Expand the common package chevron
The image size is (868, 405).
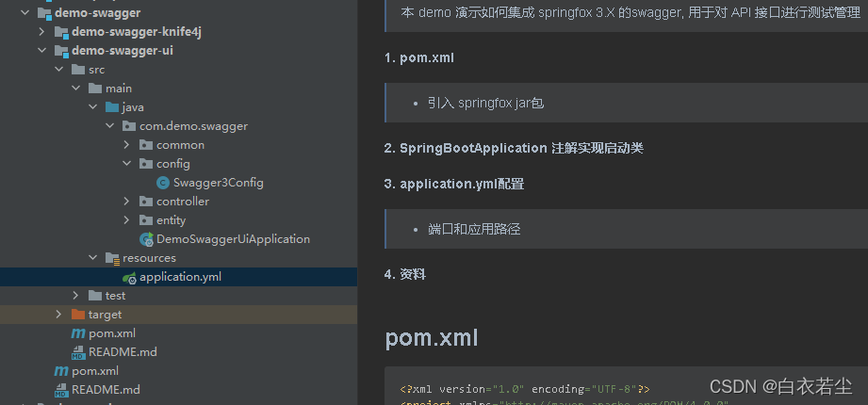click(127, 144)
